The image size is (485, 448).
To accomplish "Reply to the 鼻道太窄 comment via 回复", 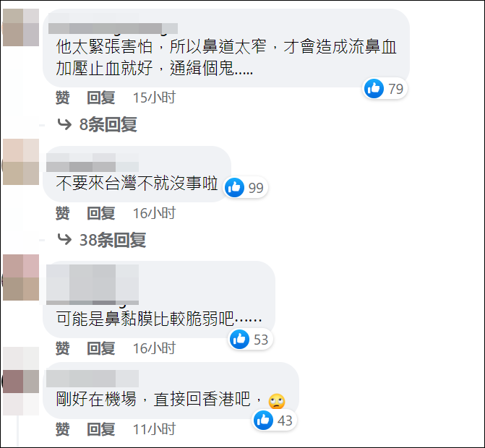I will [x=101, y=98].
